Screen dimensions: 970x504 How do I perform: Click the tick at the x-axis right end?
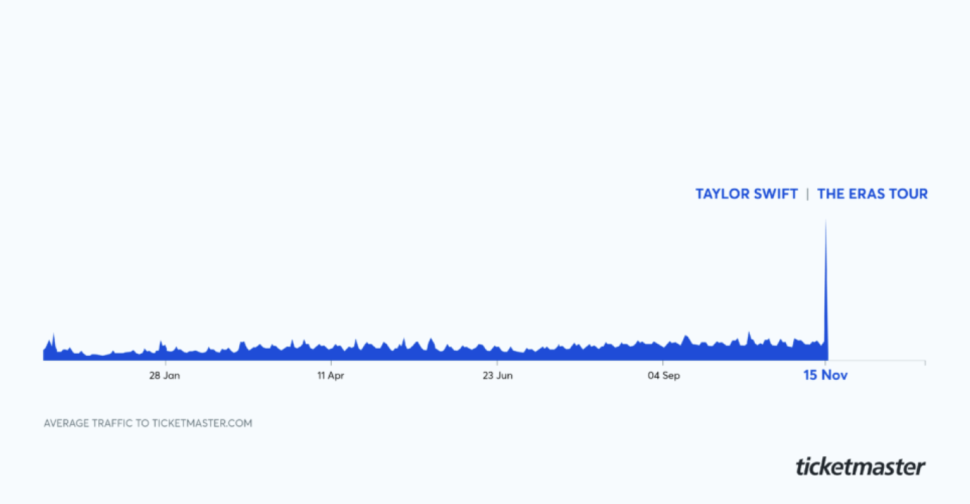(x=924, y=363)
